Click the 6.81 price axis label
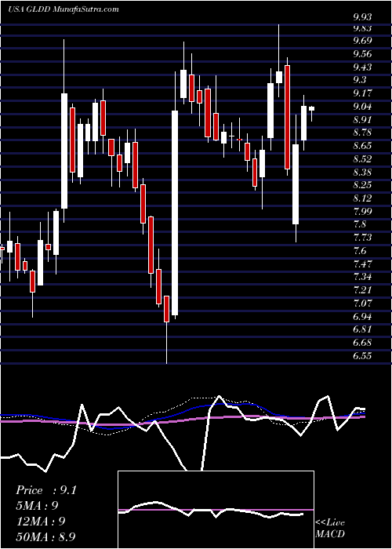The width and height of the screenshot is (392, 549). coord(362,329)
